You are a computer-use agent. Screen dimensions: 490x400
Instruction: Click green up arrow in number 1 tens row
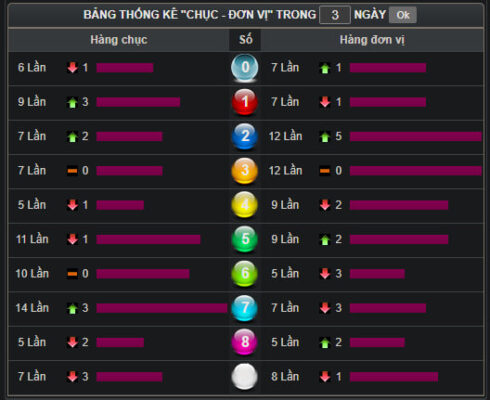[72, 102]
